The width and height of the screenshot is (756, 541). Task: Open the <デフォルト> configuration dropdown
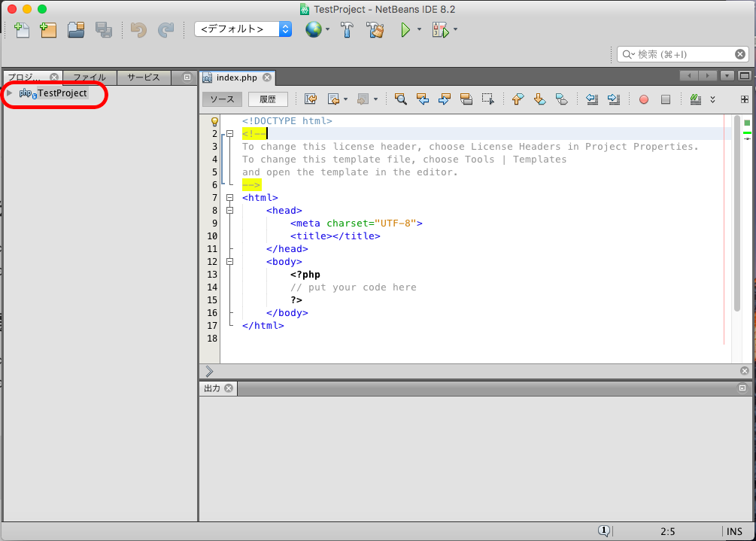click(242, 29)
